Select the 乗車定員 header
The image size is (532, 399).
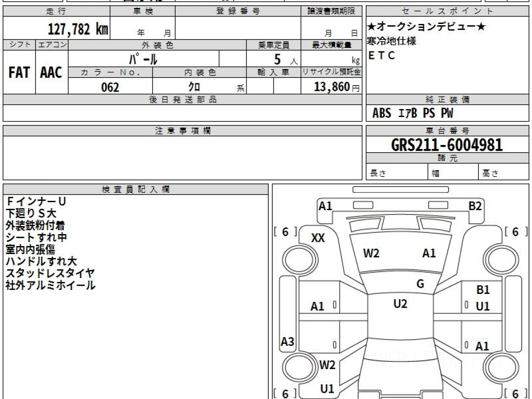pyautogui.click(x=274, y=44)
